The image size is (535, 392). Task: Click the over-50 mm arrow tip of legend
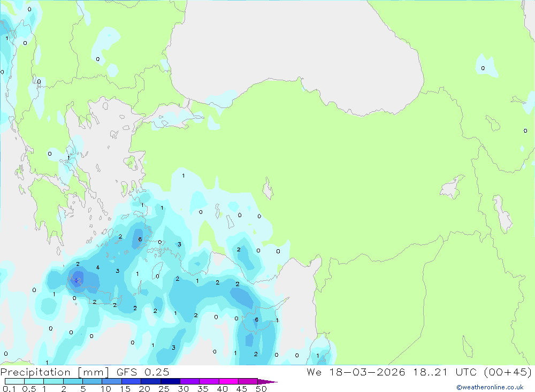(267, 381)
